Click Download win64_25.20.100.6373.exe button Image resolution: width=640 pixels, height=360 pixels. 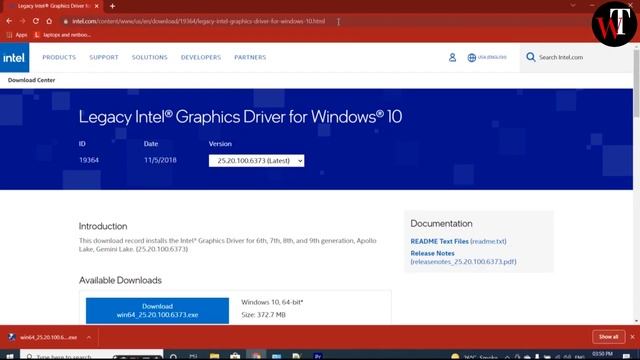(x=157, y=311)
